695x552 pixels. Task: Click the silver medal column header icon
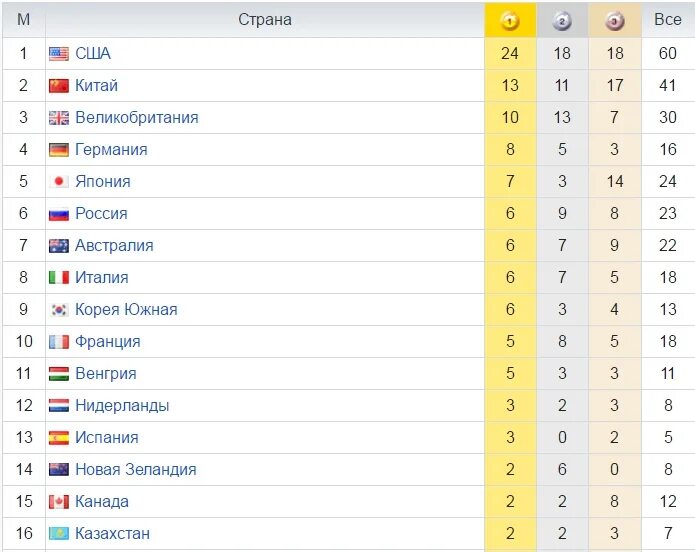point(562,20)
